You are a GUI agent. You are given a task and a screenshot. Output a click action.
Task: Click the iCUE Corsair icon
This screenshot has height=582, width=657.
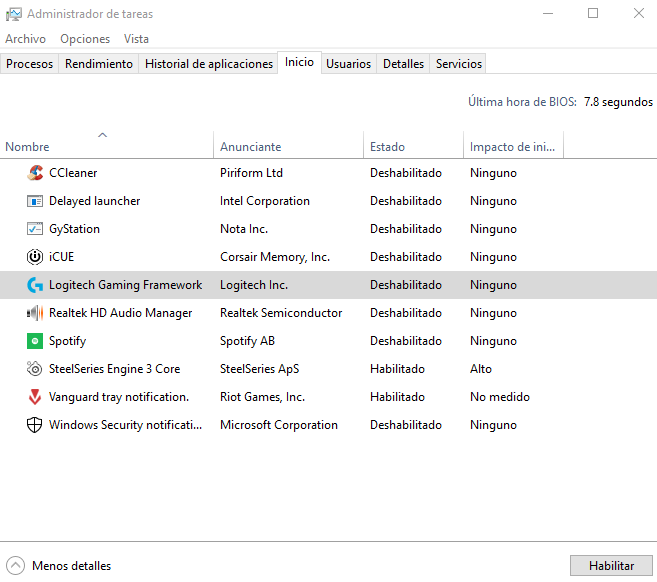pyautogui.click(x=35, y=257)
